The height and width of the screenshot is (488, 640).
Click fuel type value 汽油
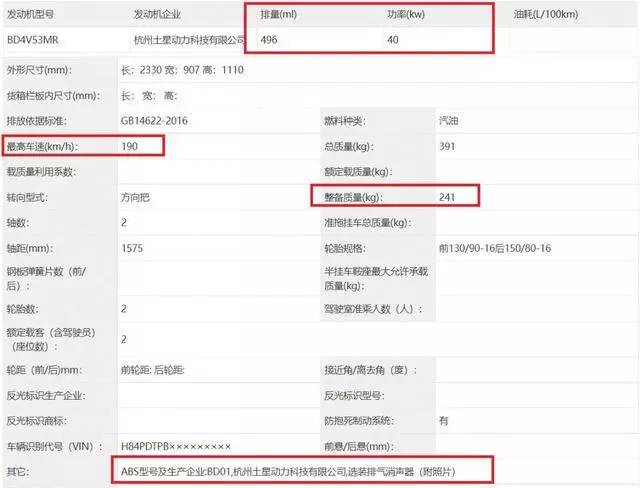tap(449, 121)
